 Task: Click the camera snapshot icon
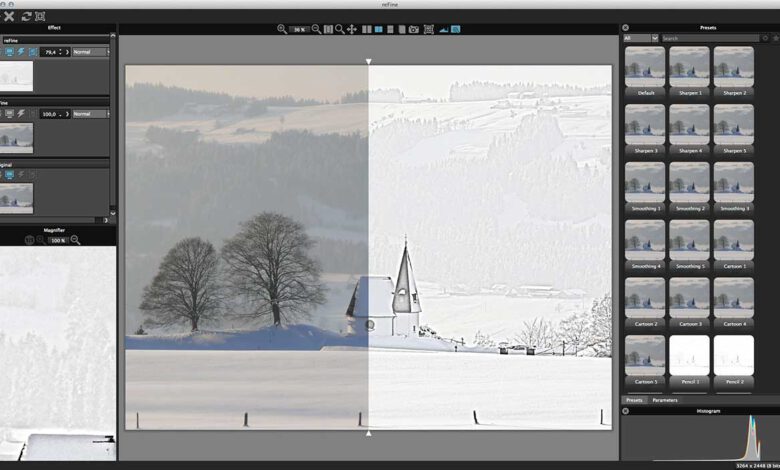tap(414, 29)
